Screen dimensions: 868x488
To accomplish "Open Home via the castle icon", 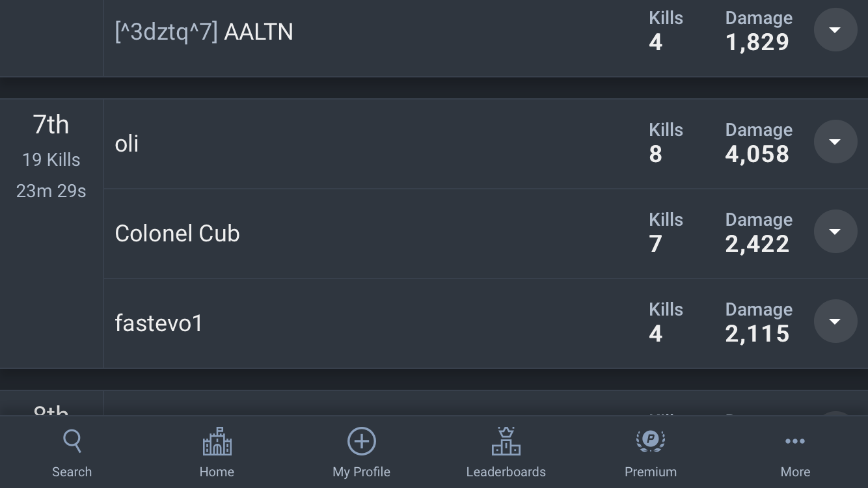I will (x=217, y=441).
